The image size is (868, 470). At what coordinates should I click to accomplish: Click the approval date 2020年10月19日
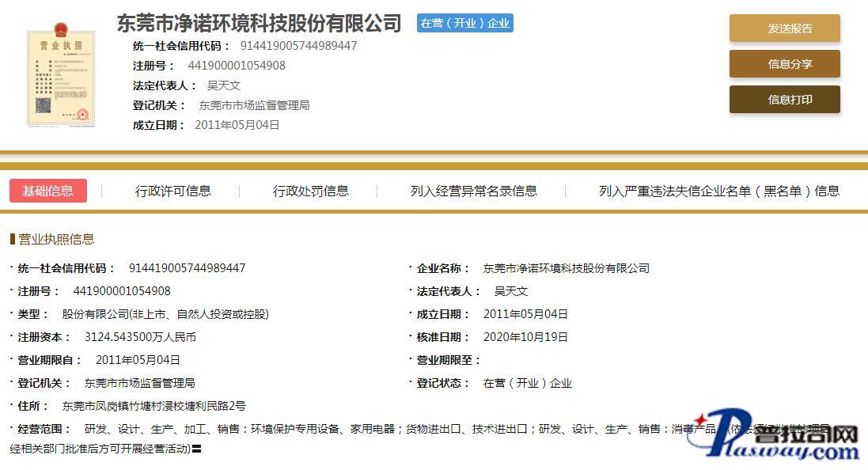pos(525,337)
